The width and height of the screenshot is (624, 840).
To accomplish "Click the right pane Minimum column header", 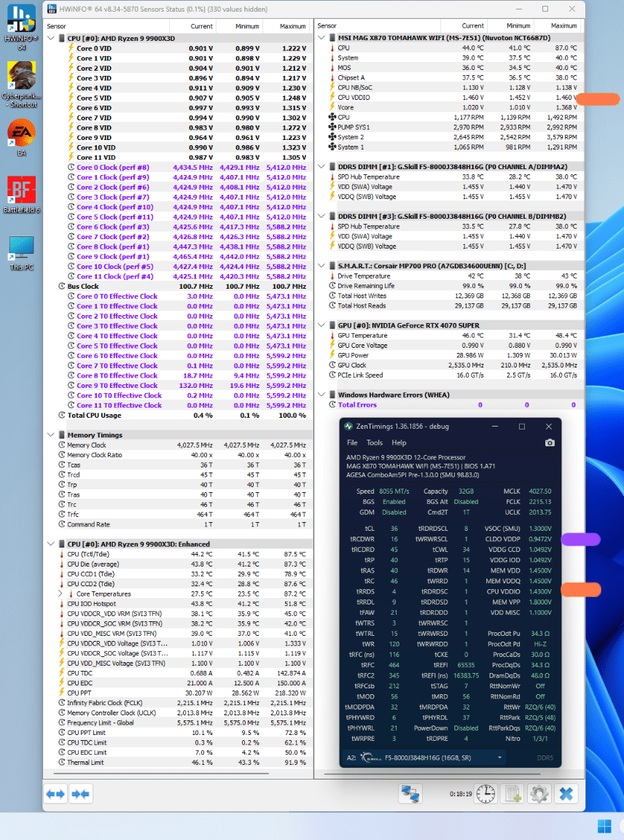I will [510, 26].
